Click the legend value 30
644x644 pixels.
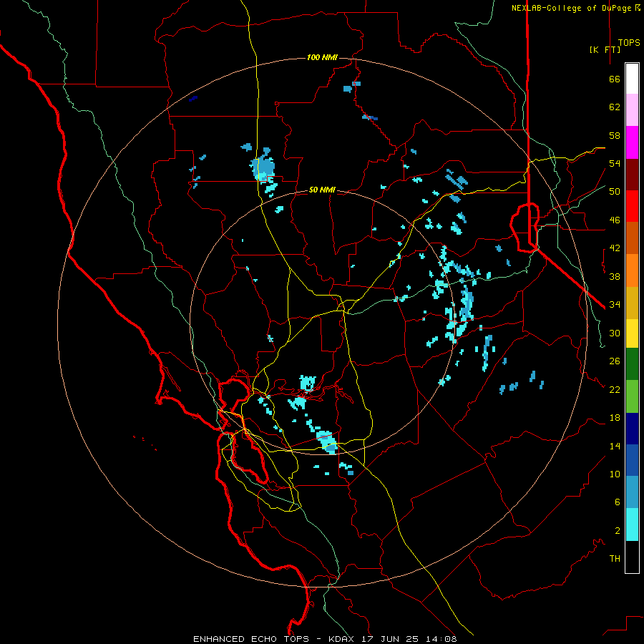click(x=615, y=333)
